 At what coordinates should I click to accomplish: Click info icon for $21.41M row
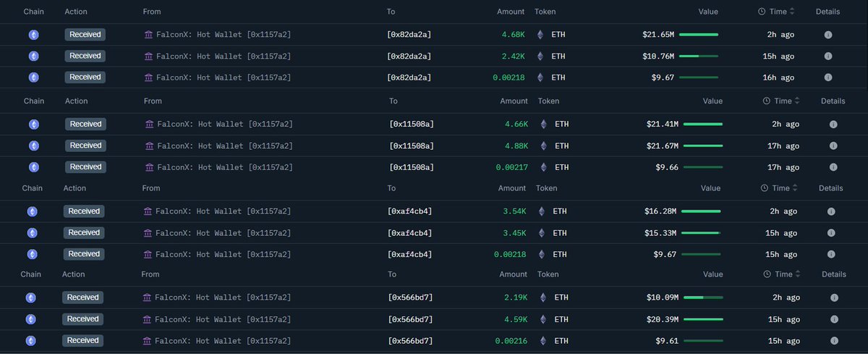click(x=833, y=124)
